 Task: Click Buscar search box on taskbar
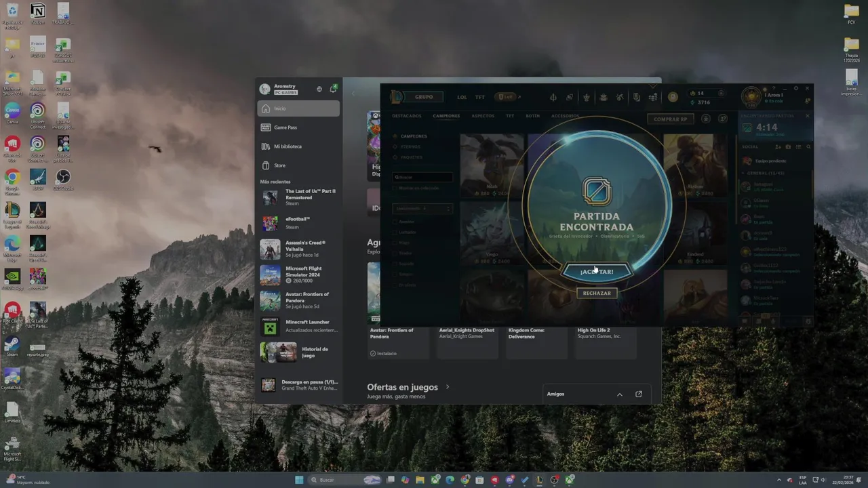click(x=346, y=480)
